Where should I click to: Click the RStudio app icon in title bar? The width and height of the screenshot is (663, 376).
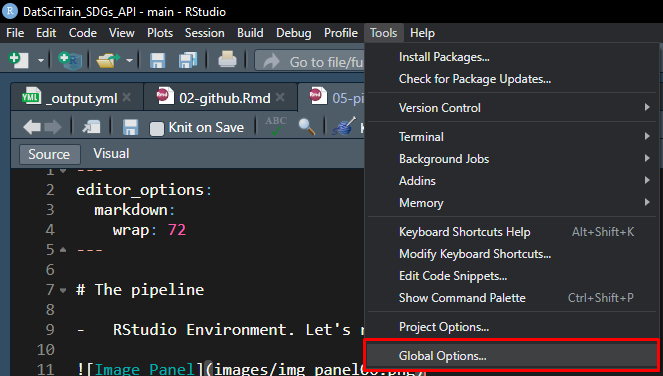click(x=10, y=11)
